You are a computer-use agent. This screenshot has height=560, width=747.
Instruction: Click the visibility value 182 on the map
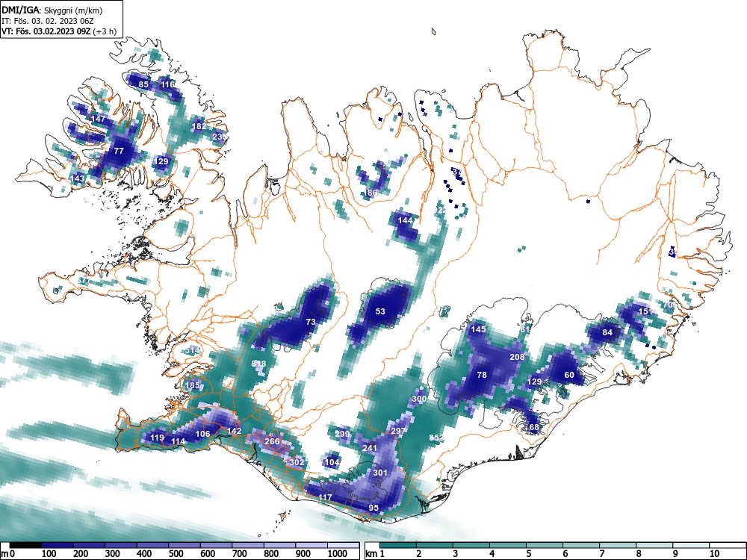(199, 126)
